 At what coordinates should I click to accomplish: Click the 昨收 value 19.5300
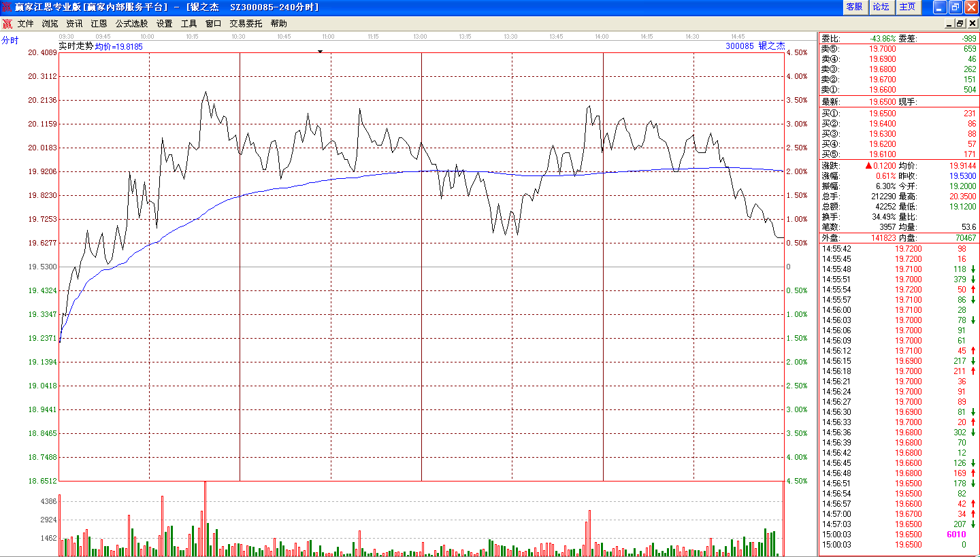(963, 175)
